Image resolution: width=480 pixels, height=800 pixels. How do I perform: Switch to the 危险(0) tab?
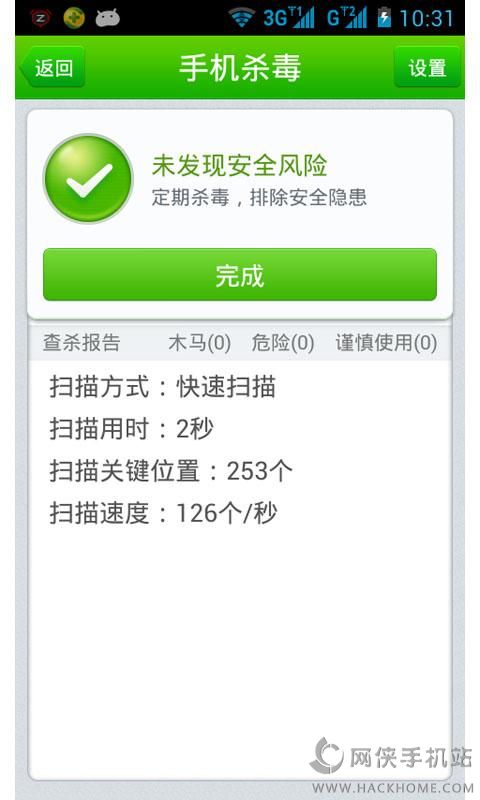pos(283,342)
